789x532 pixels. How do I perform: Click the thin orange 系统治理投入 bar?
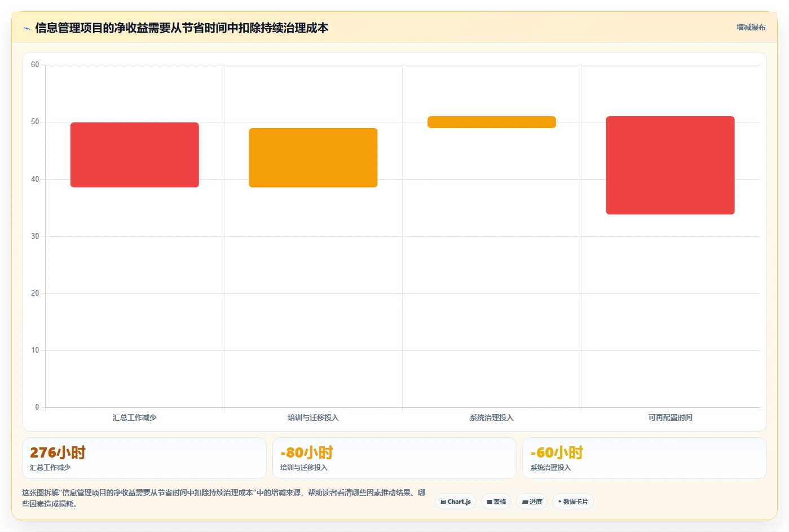pos(492,122)
